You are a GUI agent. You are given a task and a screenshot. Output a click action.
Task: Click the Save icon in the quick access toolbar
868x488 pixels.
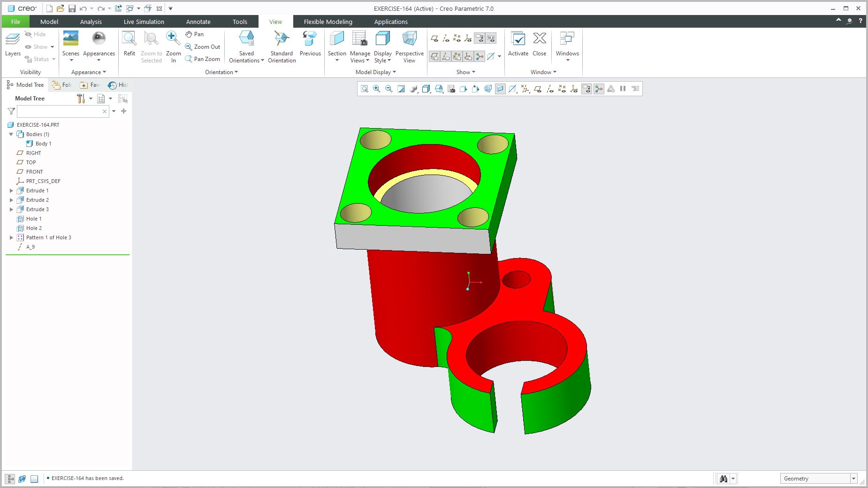72,8
